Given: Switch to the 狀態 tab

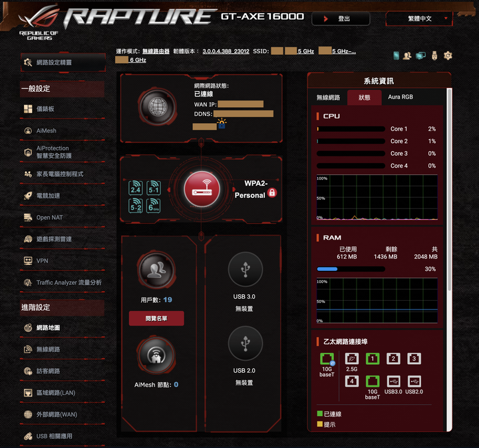Looking at the screenshot, I should [x=365, y=97].
